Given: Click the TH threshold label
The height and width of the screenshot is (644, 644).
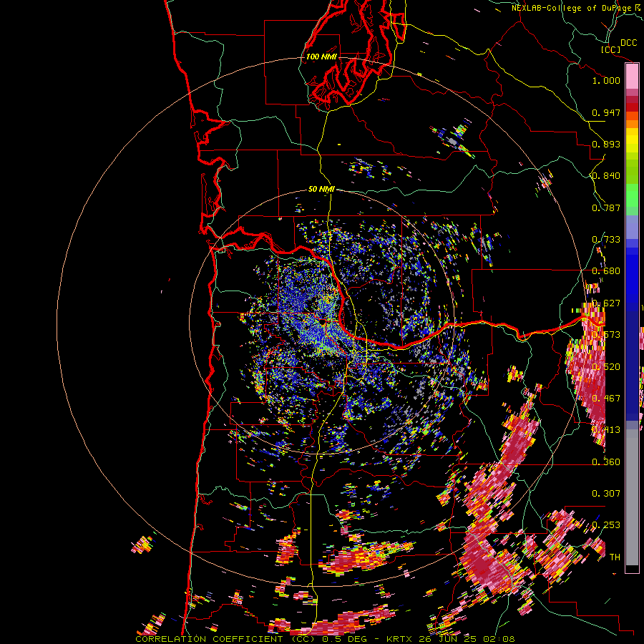Looking at the screenshot, I should [x=615, y=557].
